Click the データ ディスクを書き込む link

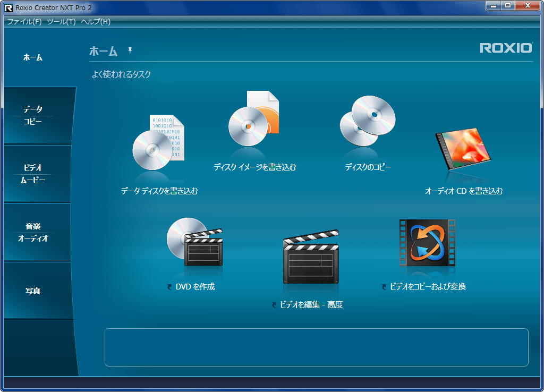(x=159, y=191)
